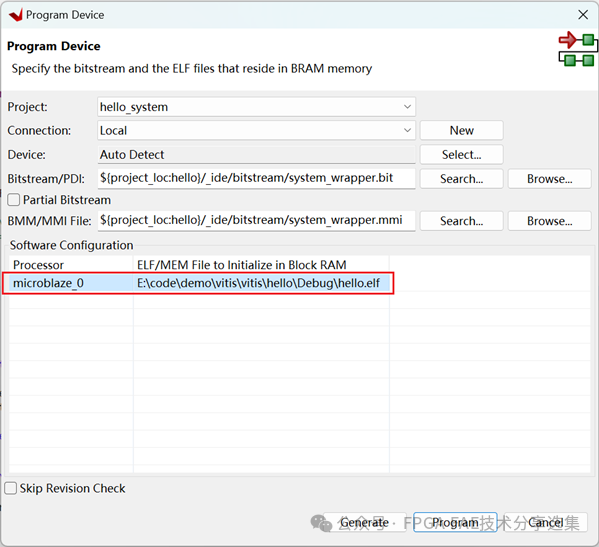
Task: Click the program device diagram icon
Action: [577, 50]
